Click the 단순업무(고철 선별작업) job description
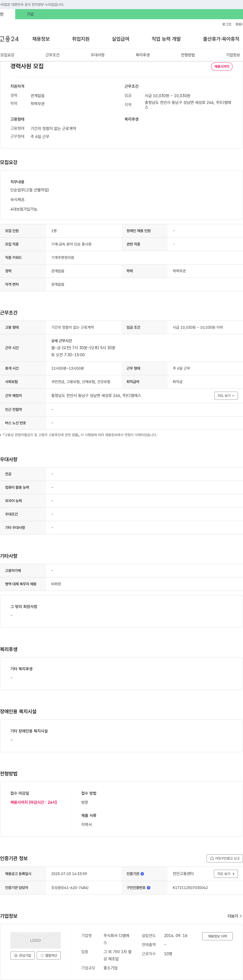This screenshot has height=980, width=243. coord(29,190)
